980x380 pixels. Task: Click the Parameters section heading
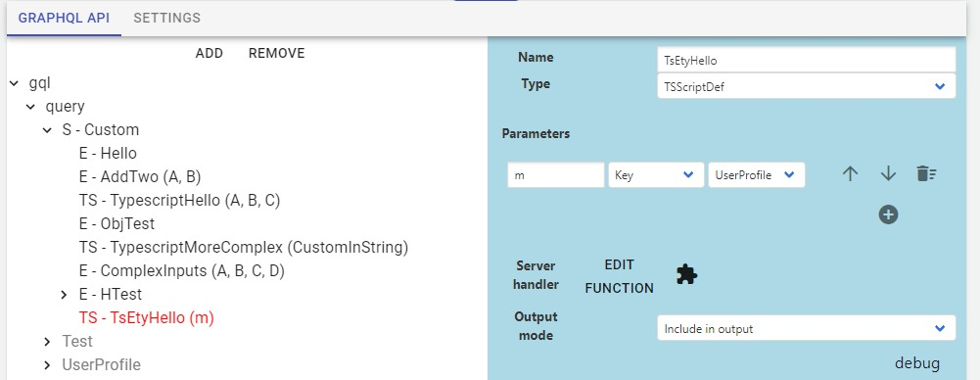pos(536,134)
